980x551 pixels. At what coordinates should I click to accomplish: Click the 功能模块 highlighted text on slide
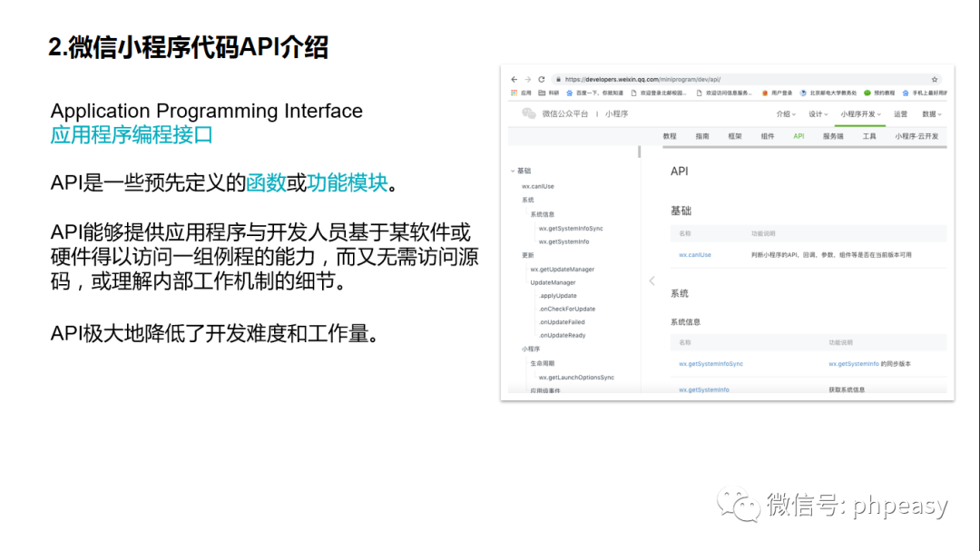click(x=348, y=182)
